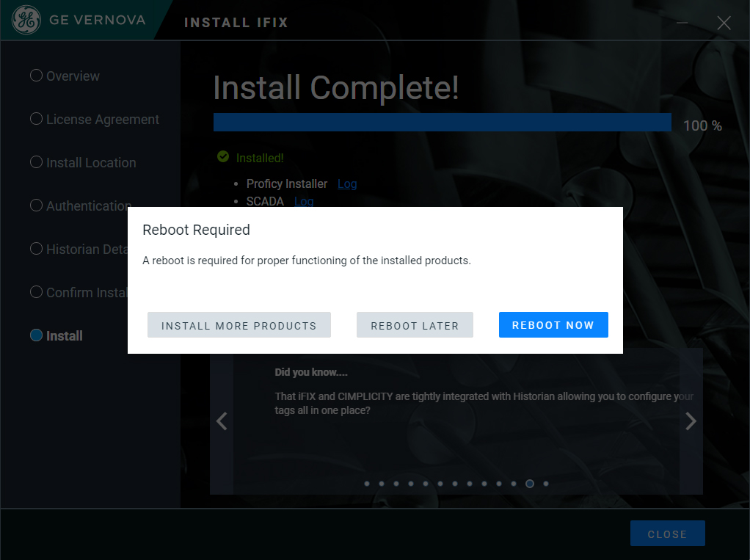Click the reboot is required message text
Image resolution: width=750 pixels, height=560 pixels.
307,260
